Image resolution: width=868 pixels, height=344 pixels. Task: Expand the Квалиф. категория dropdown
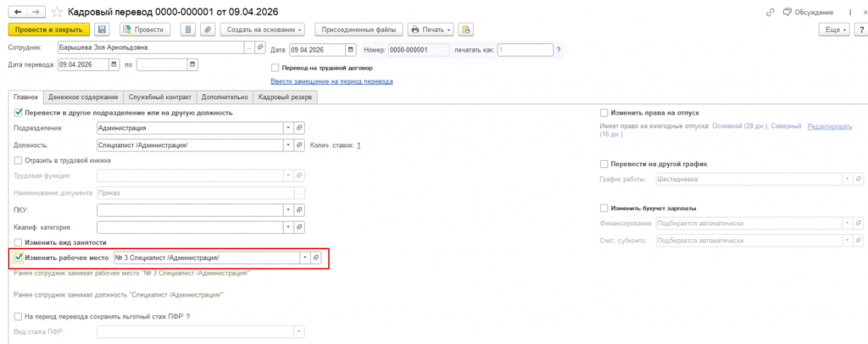point(288,227)
